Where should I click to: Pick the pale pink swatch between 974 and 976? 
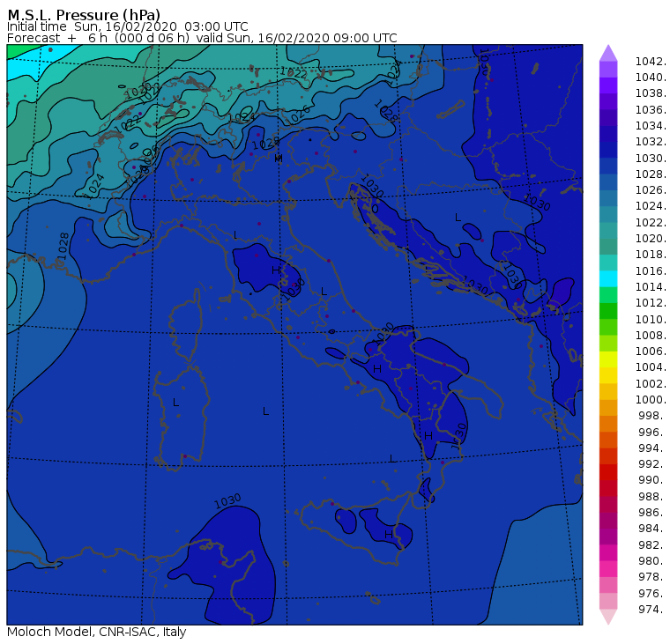(608, 601)
